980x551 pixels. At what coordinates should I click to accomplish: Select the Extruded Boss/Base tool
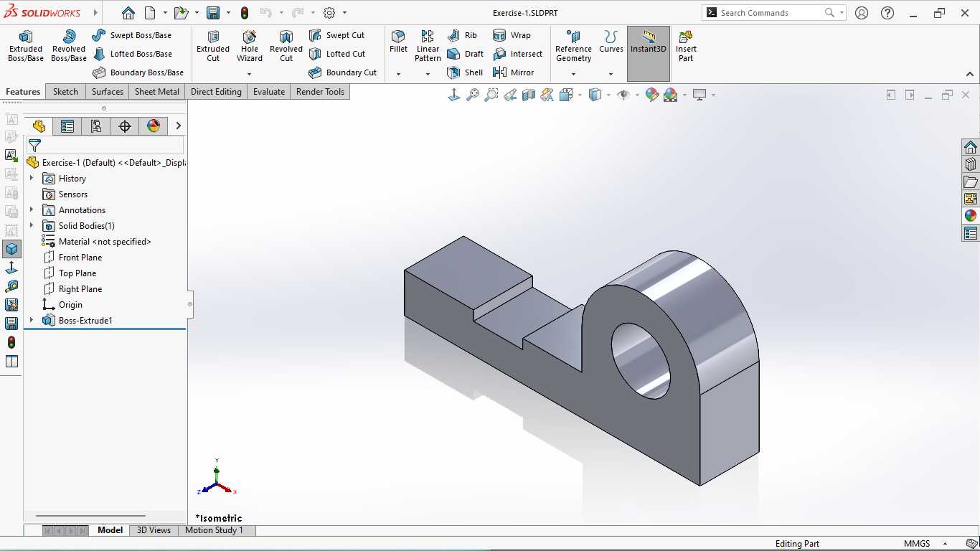pyautogui.click(x=26, y=46)
